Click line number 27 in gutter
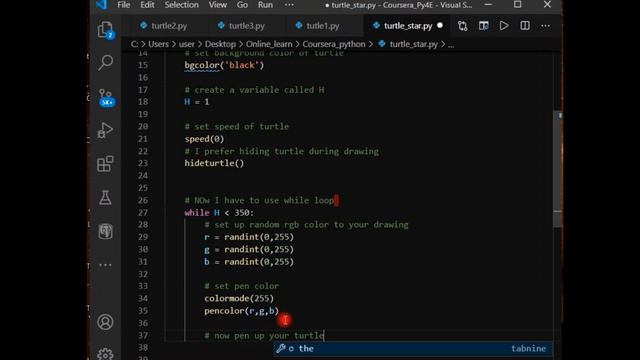 coord(143,213)
